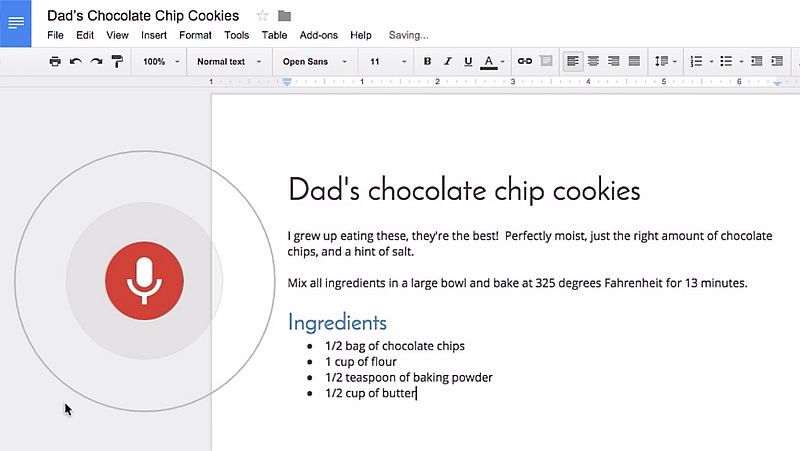Open the Insert menu

coord(154,35)
